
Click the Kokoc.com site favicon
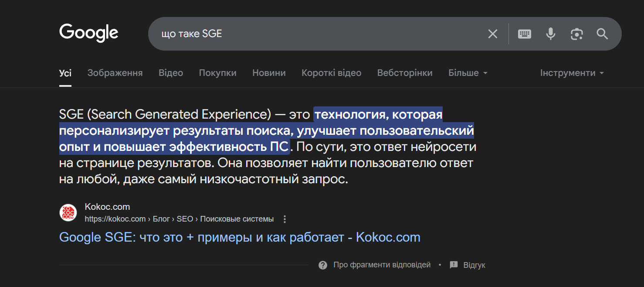tap(68, 212)
